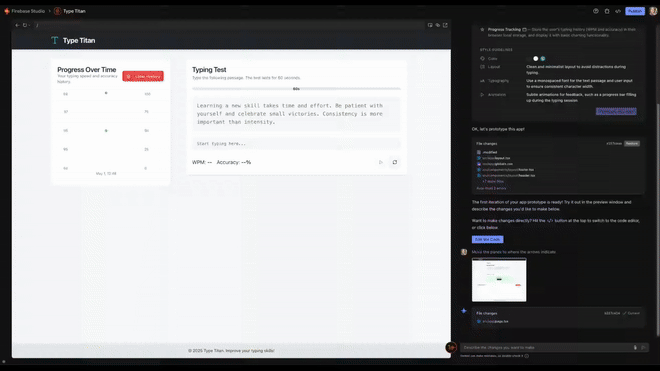Screen dimensions: 660x371
Task: Open the Type Titan project icon in breadcrumb
Action: pyautogui.click(x=58, y=11)
